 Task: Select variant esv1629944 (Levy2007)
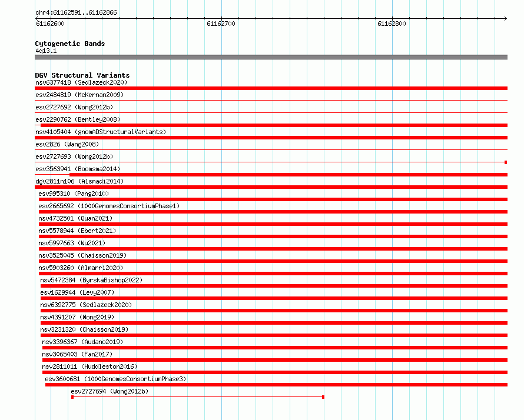(77, 292)
